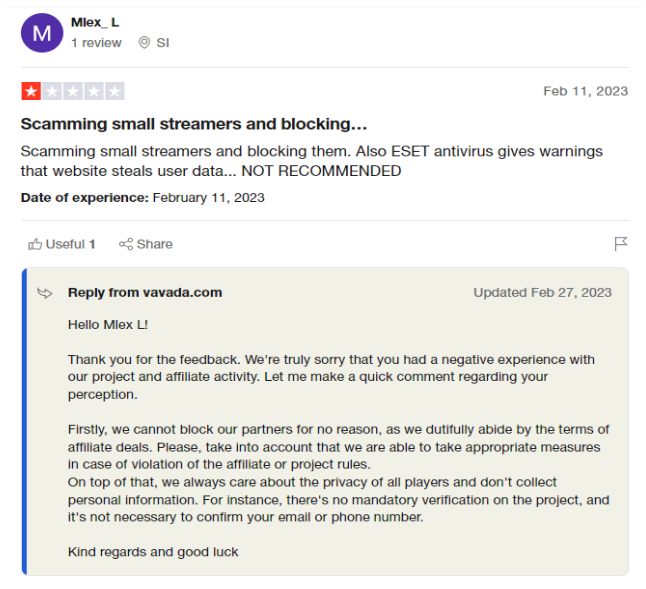Click the red first star rating
The height and width of the screenshot is (589, 646).
point(31,91)
